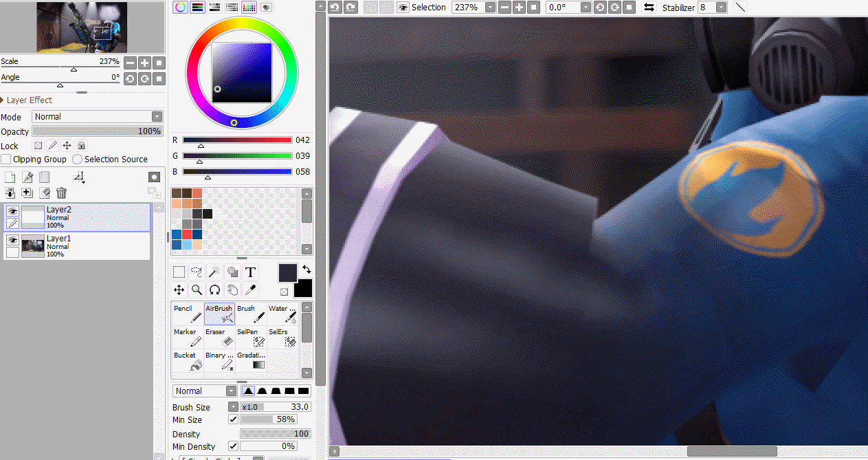The height and width of the screenshot is (460, 868).
Task: Click the layer Opacity slider
Action: [98, 131]
